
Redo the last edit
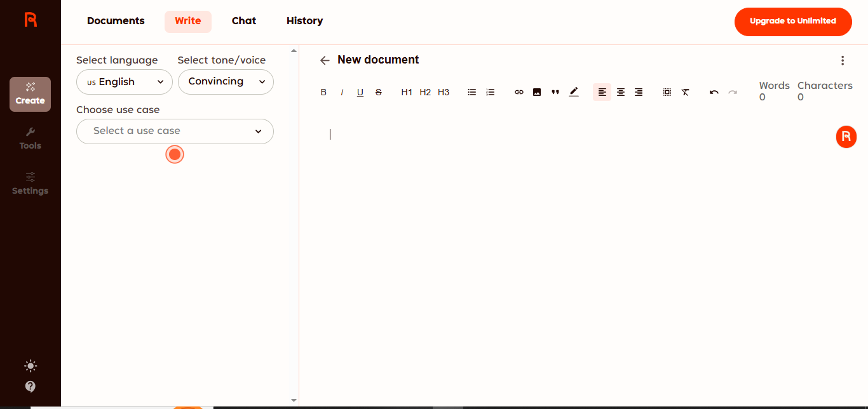(x=733, y=92)
